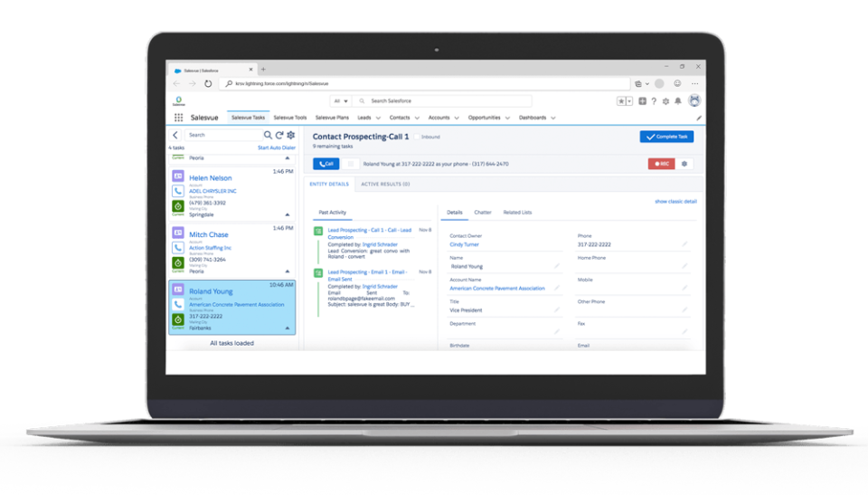Click the task list search magnifier icon
Screen dimensions: 868x495
[268, 135]
